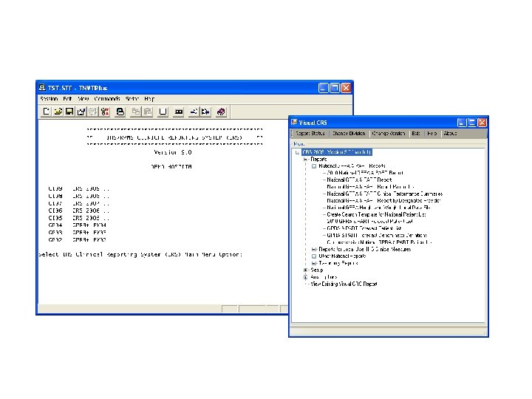Click the greyed-out connect icon in TNVTPlus toolbar
Screen dimensions: 532x399
coord(92,112)
